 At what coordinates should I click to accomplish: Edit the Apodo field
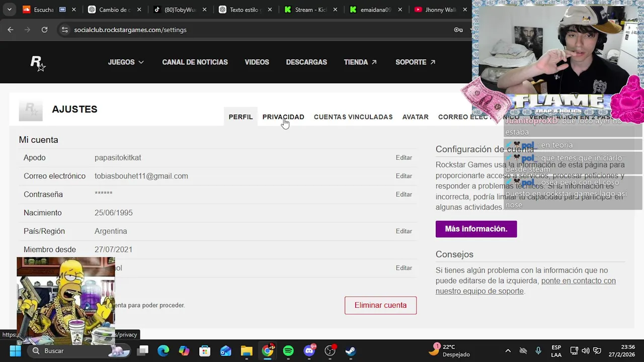[x=404, y=157]
